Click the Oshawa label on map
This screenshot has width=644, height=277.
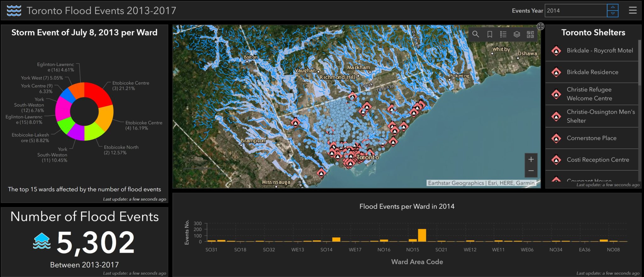(527, 53)
